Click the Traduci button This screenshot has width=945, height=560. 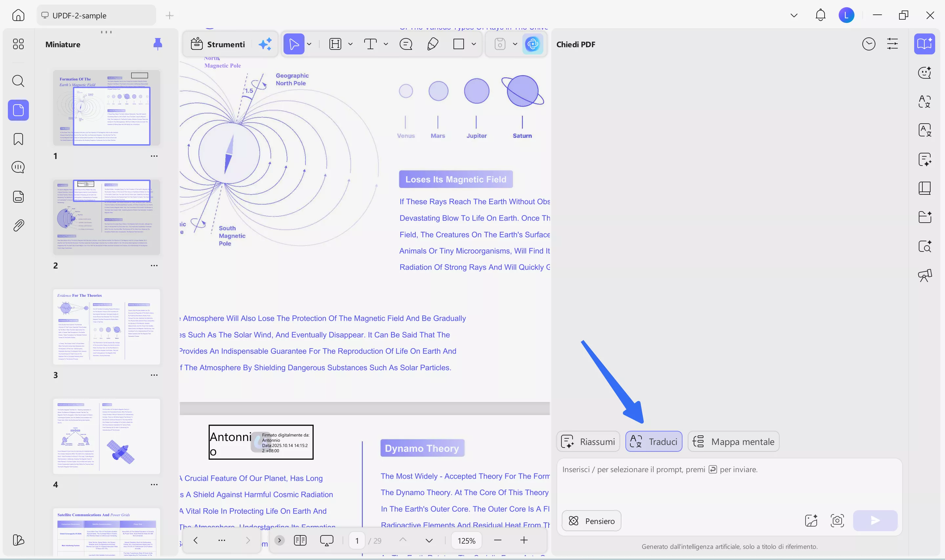(x=654, y=442)
